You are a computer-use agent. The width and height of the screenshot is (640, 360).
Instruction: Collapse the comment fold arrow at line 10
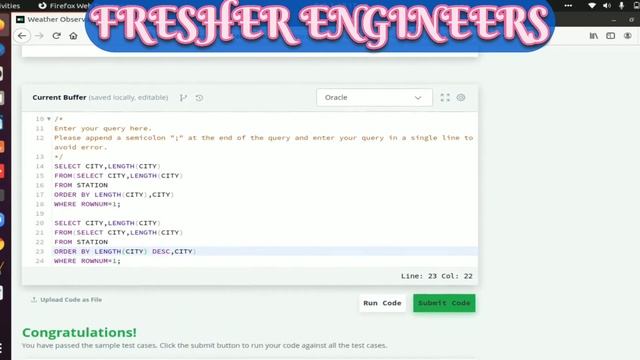[x=49, y=119]
